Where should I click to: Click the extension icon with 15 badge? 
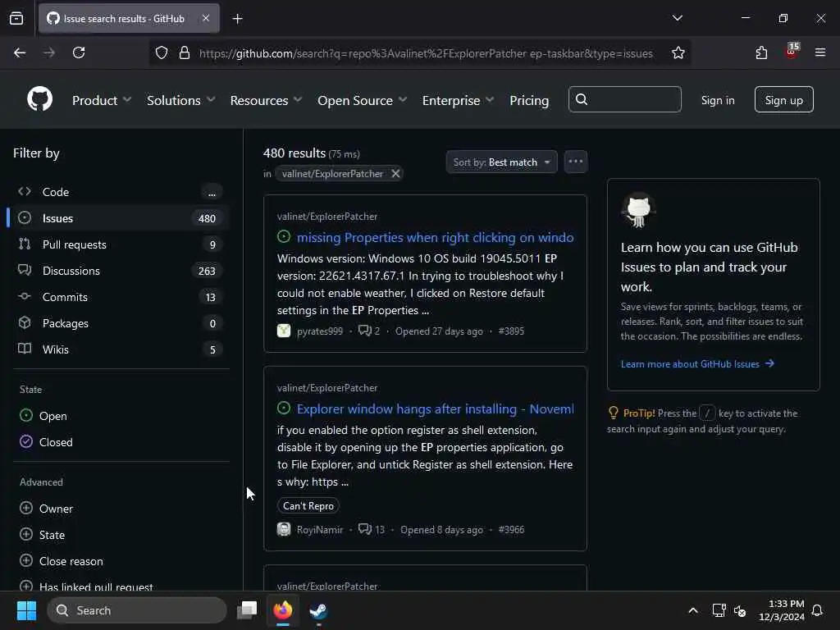pyautogui.click(x=792, y=52)
